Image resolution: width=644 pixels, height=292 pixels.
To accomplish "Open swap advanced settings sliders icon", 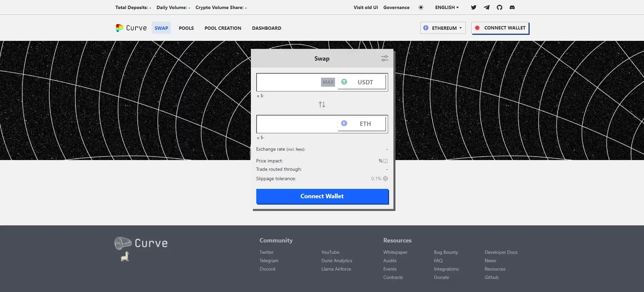I will pyautogui.click(x=384, y=59).
